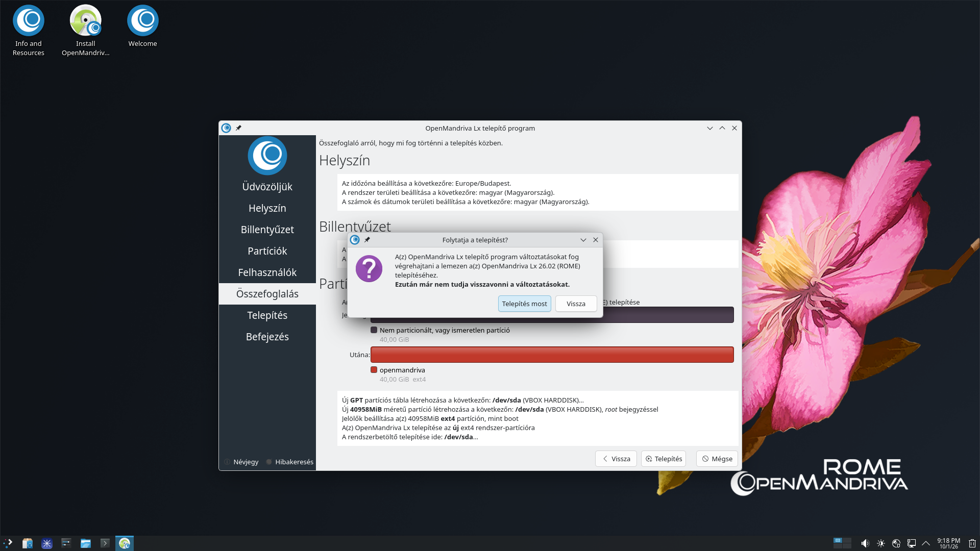Open Info and Resources desktop icon
Image resolution: width=980 pixels, height=551 pixels.
click(x=29, y=31)
